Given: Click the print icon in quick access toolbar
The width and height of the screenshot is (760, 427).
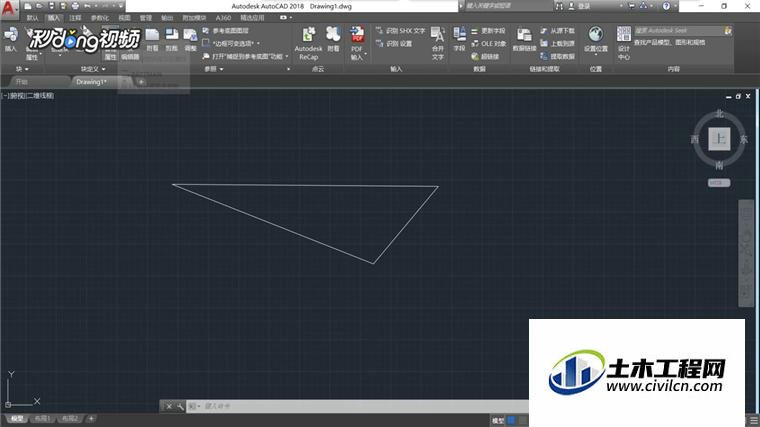Looking at the screenshot, I should [x=75, y=6].
